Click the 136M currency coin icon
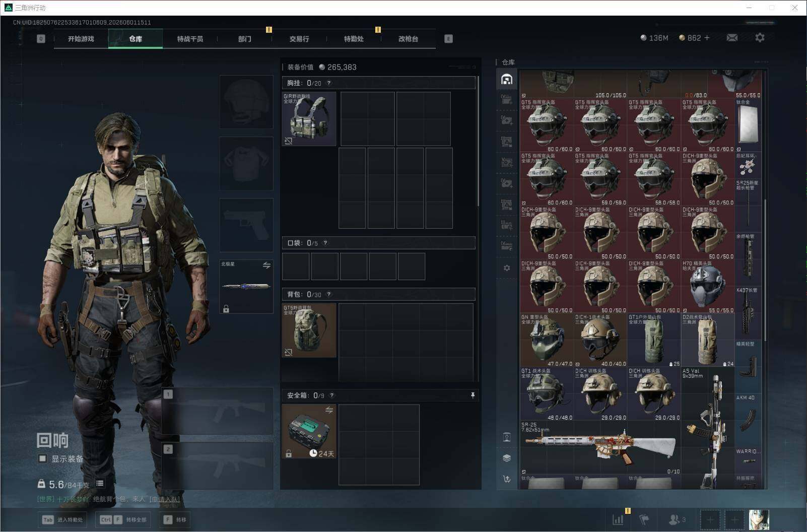The image size is (807, 532). point(643,38)
